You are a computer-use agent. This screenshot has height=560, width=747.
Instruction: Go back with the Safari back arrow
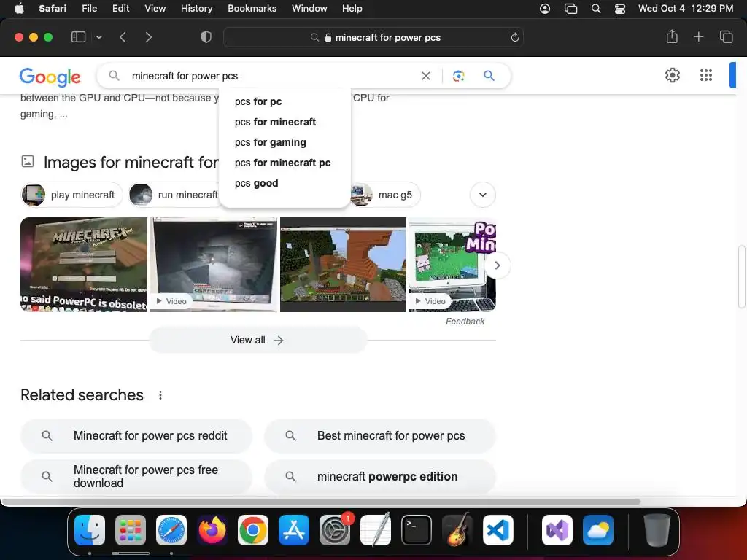(x=123, y=37)
